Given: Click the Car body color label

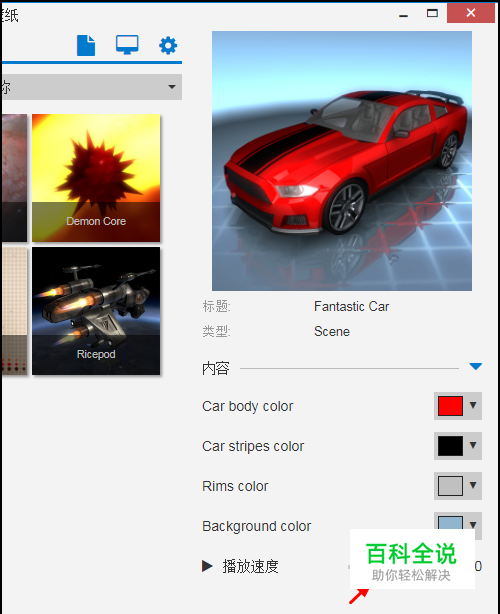Looking at the screenshot, I should [x=247, y=406].
